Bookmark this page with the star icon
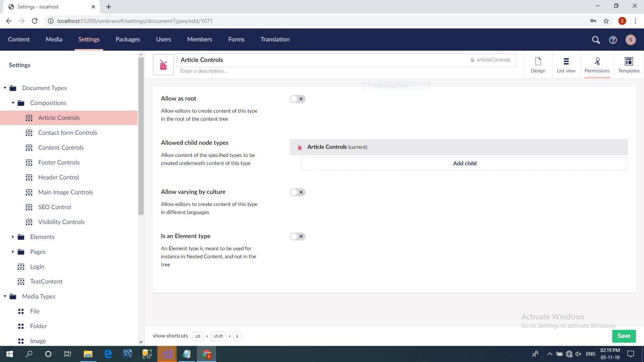The width and height of the screenshot is (644, 362). click(606, 21)
